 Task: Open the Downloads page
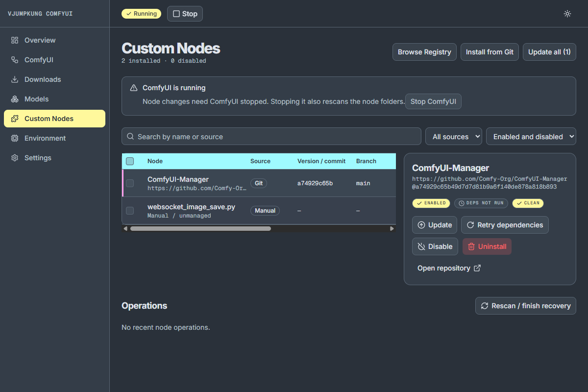click(x=54, y=79)
